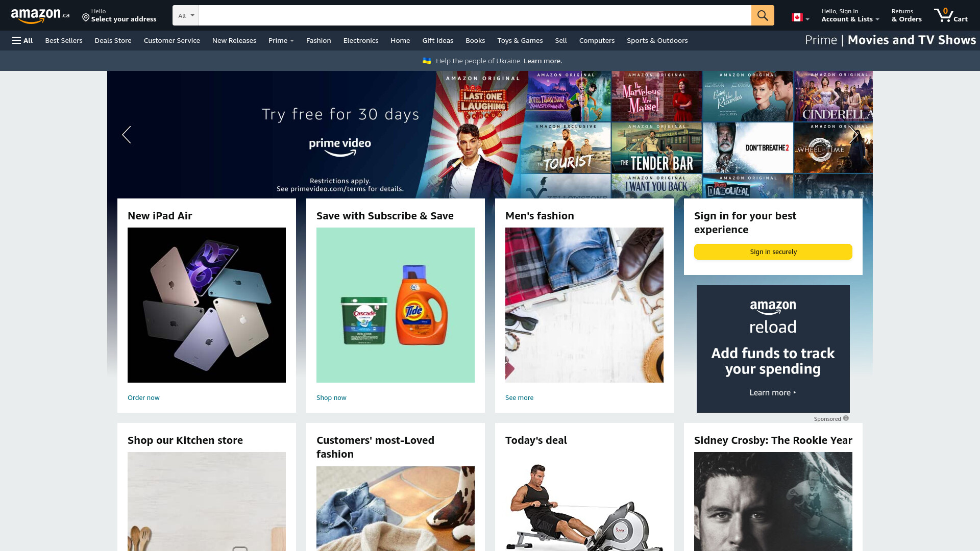Screen dimensions: 980x551
Task: Click the Canada flag language selector
Action: coord(800,18)
